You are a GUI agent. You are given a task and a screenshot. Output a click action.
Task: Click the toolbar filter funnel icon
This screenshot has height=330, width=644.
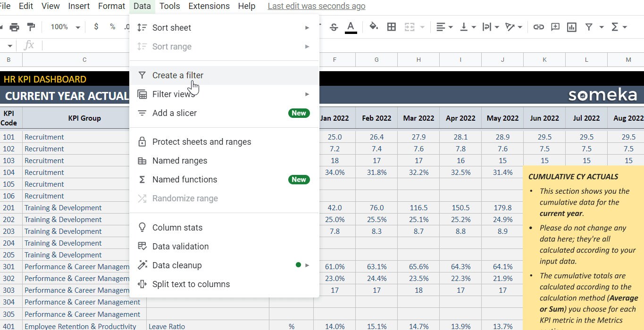[589, 27]
